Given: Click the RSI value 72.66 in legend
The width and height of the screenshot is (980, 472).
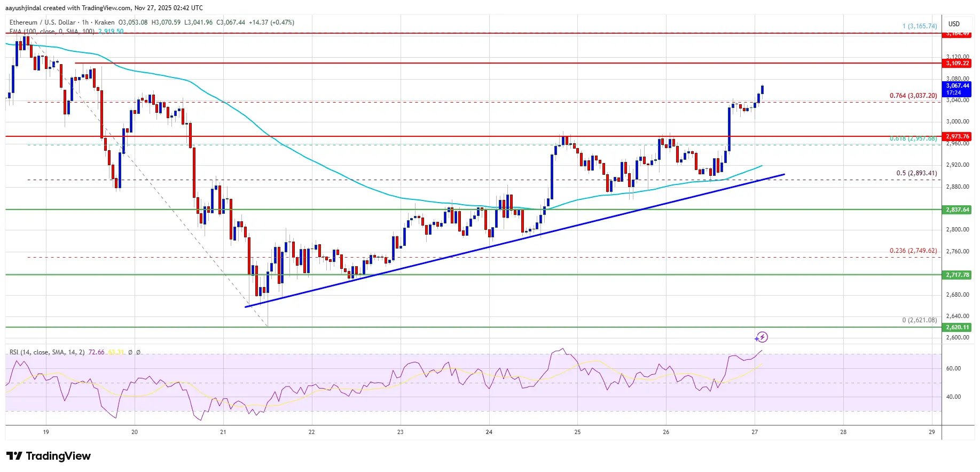Looking at the screenshot, I should click(x=97, y=352).
